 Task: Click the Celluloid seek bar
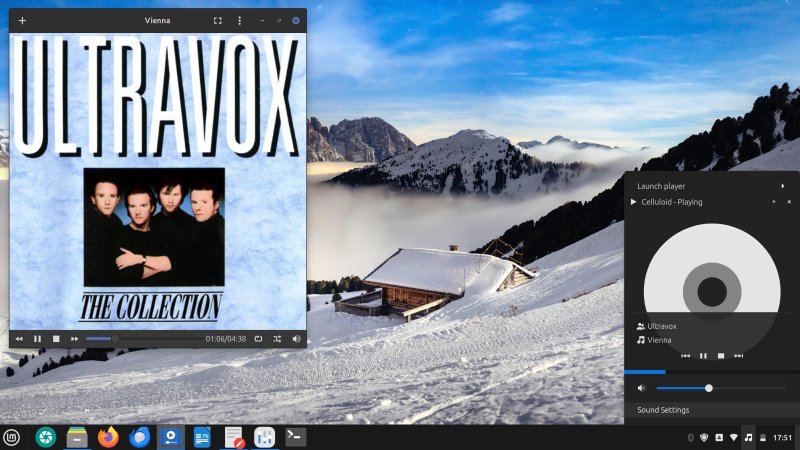[144, 339]
